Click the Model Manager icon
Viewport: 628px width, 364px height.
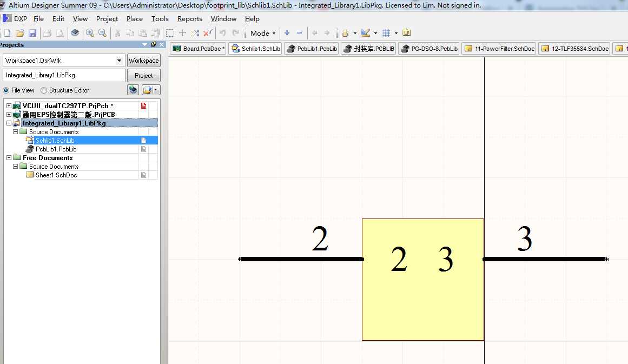click(x=407, y=33)
